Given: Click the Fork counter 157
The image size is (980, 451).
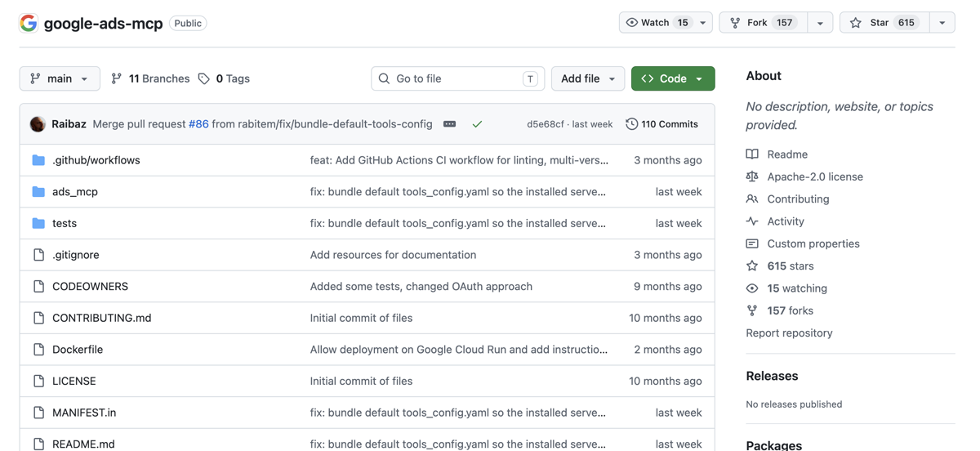Looking at the screenshot, I should pos(785,23).
